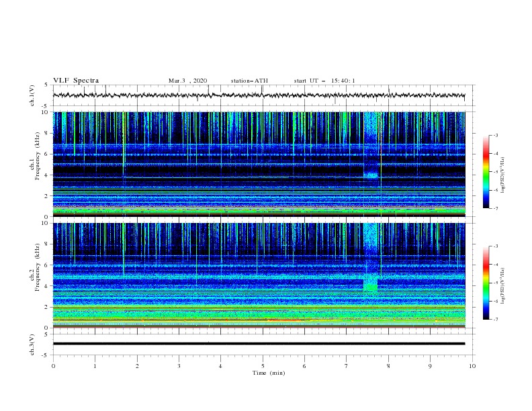532x411 pixels.
Task: Click the ch.1 black waveform trace
Action: (x=259, y=95)
